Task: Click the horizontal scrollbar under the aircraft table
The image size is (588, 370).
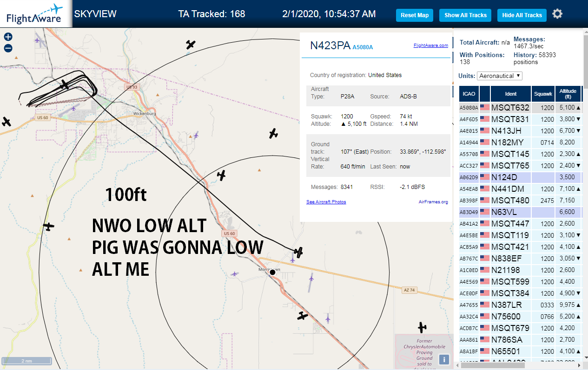Action: 493,365
